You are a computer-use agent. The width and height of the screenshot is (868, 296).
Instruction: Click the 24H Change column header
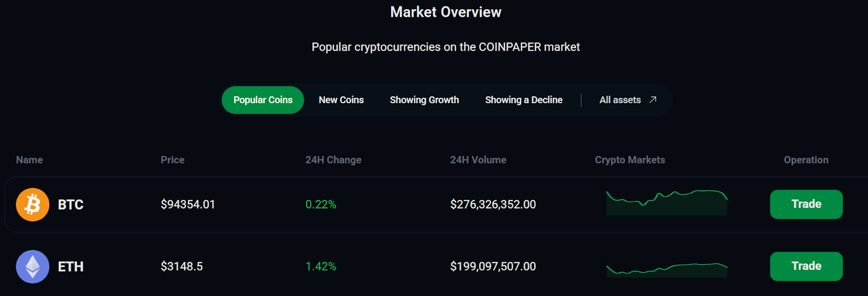tap(333, 160)
